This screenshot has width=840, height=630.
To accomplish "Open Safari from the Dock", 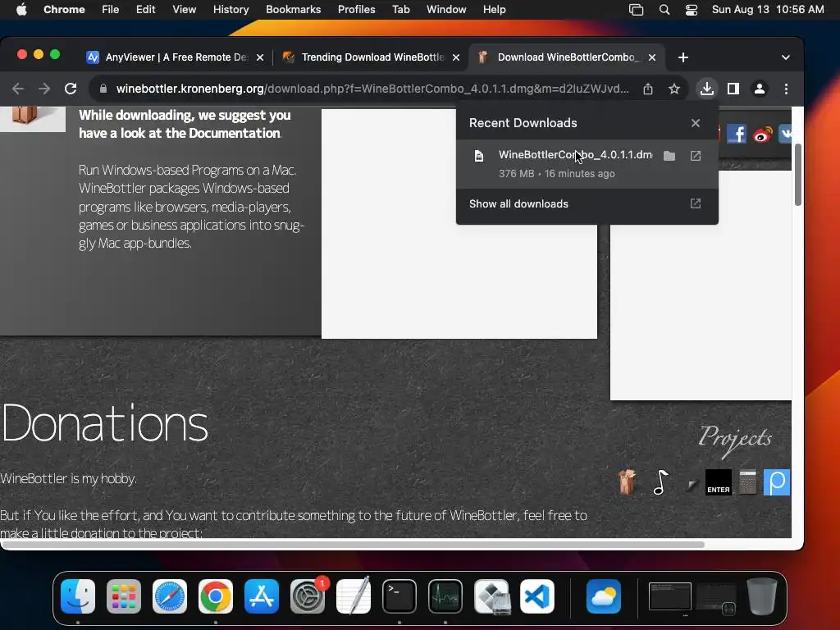I will [170, 596].
